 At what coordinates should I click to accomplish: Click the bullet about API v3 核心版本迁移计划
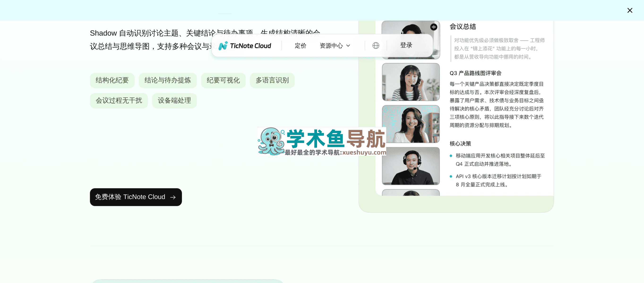pos(498,180)
